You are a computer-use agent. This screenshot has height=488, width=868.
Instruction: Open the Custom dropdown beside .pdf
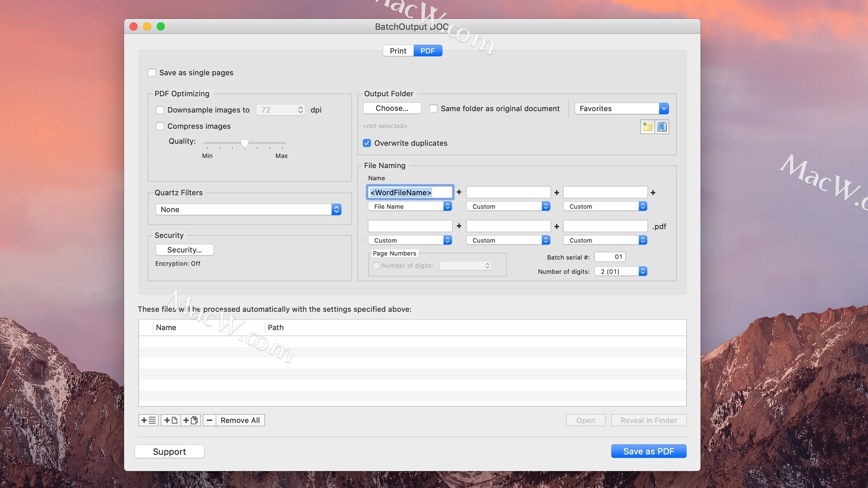point(605,240)
